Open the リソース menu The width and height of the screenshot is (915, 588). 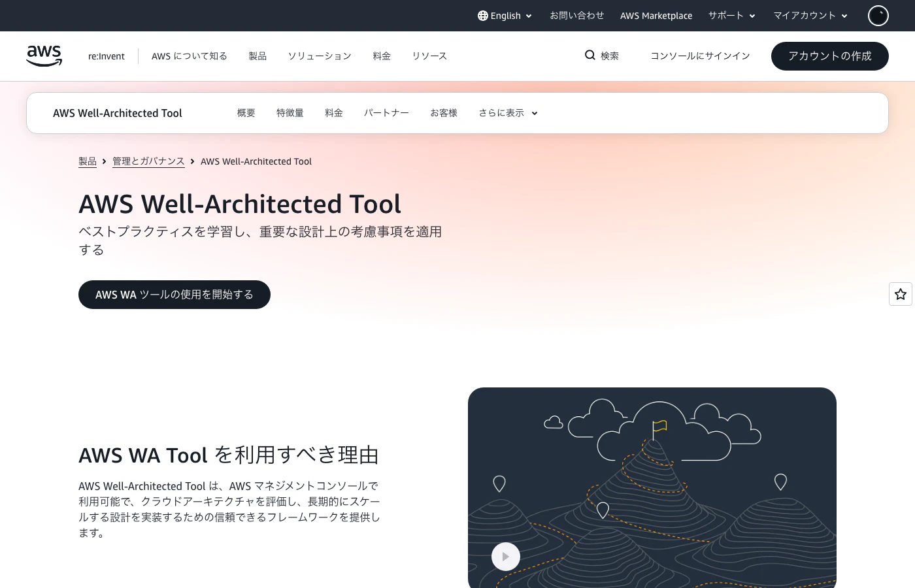pyautogui.click(x=429, y=56)
